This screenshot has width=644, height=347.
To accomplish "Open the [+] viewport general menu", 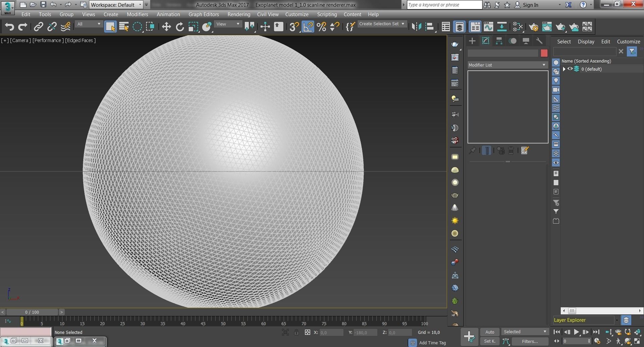I will [5, 40].
